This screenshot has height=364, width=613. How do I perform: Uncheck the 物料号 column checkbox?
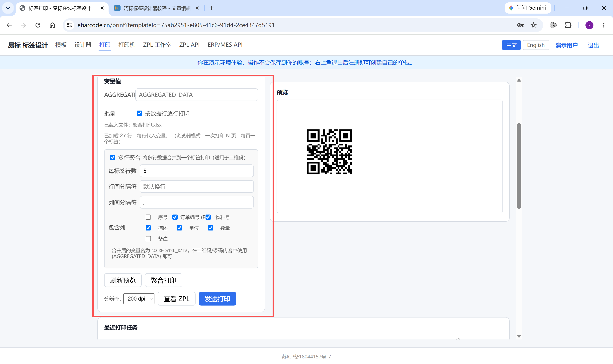pos(208,217)
